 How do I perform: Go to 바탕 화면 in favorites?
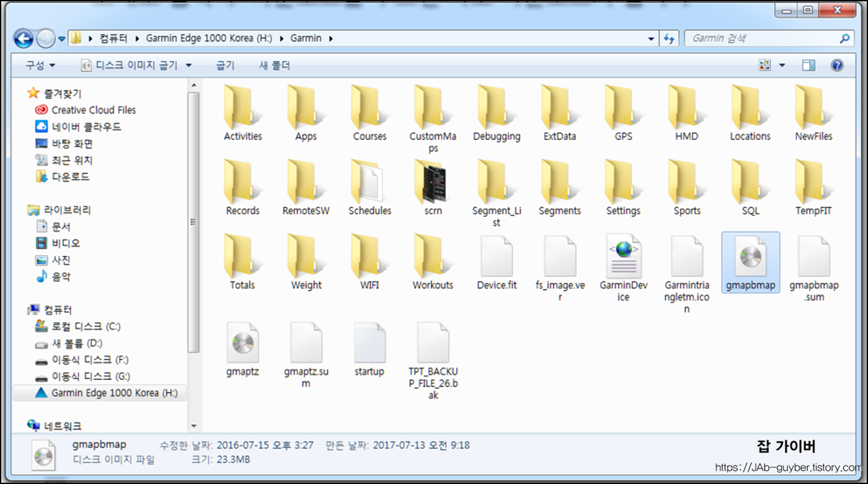(64, 143)
